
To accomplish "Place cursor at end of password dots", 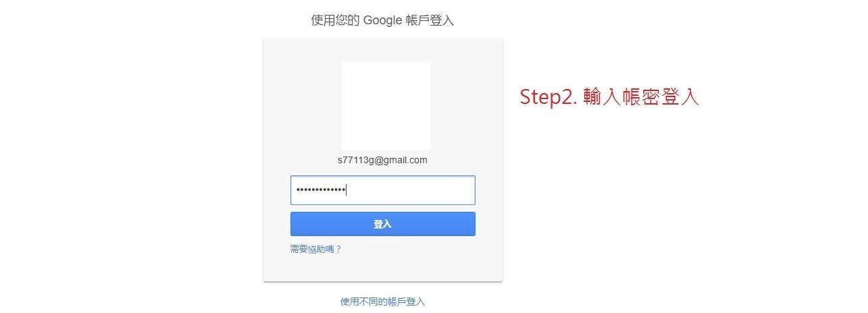I will (x=346, y=190).
